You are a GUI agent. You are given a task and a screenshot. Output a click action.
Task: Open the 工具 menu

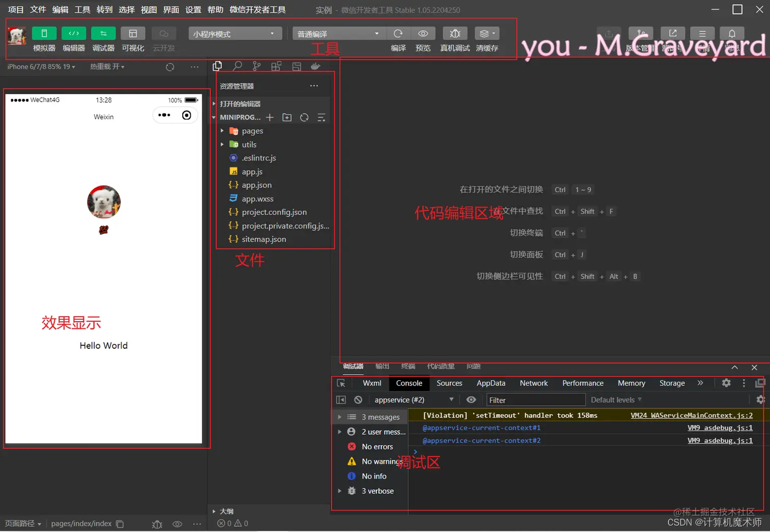point(82,10)
